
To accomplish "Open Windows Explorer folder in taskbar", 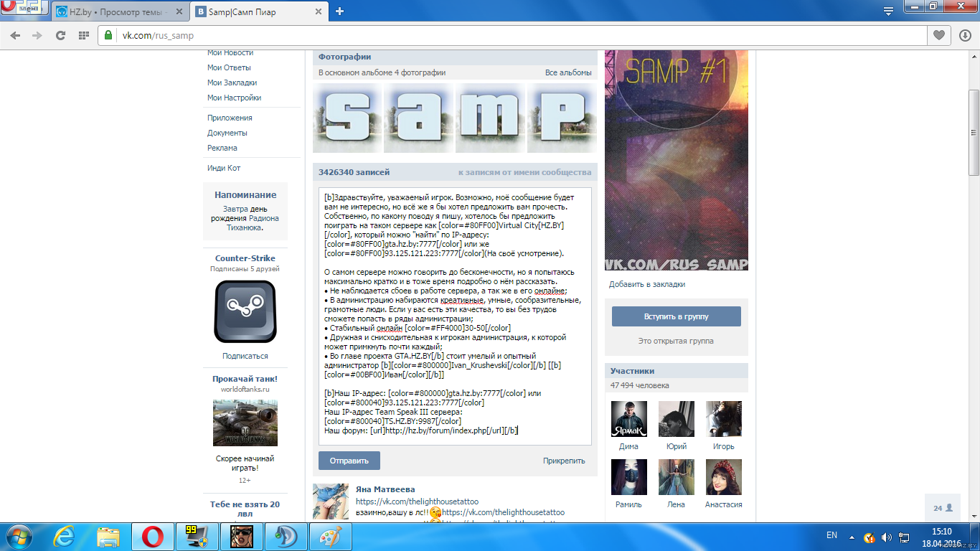I will (x=109, y=536).
